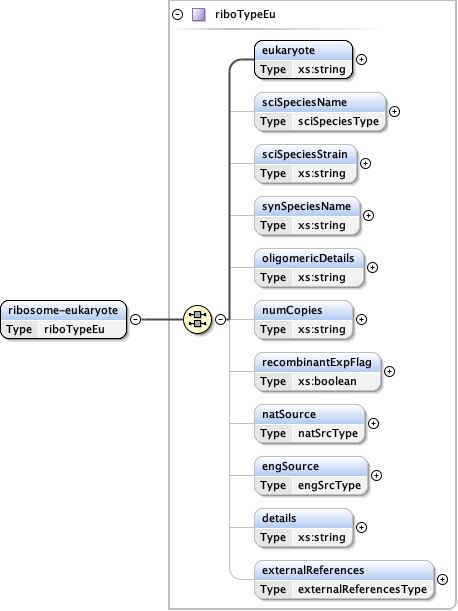This screenshot has width=458, height=611.
Task: Expand the details element
Action: click(362, 527)
